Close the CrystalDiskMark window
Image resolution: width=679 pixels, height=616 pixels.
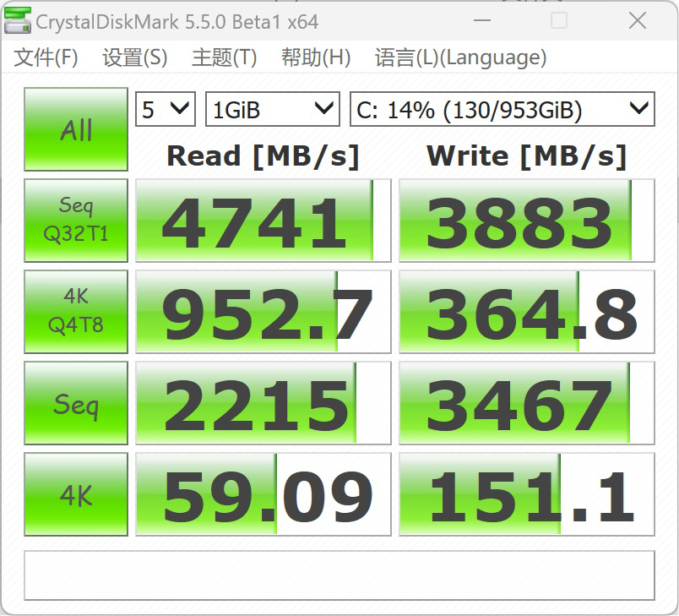(x=638, y=20)
